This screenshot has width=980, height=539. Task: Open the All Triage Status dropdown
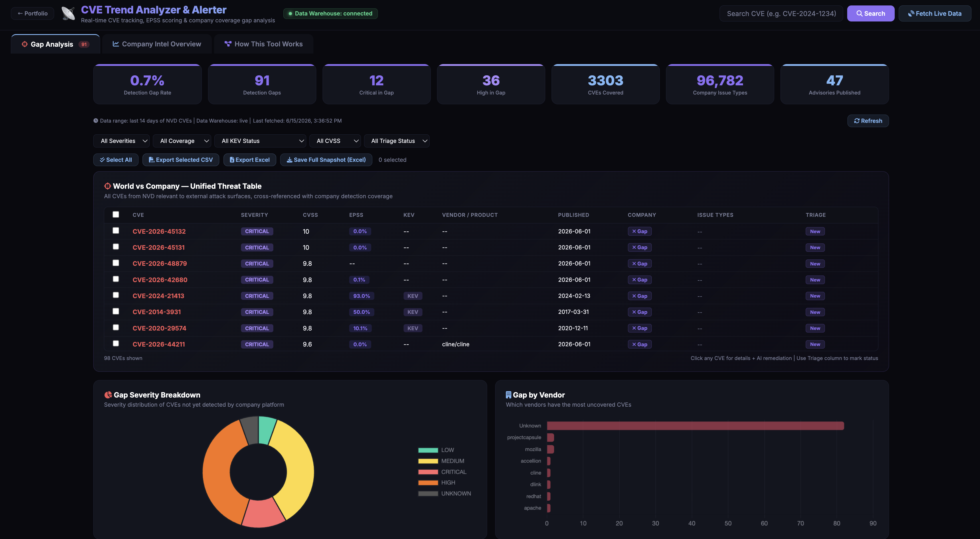tap(397, 141)
